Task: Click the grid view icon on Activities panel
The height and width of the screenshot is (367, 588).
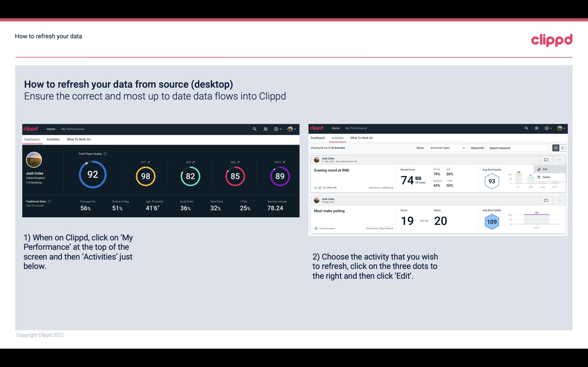Action: pyautogui.click(x=562, y=148)
